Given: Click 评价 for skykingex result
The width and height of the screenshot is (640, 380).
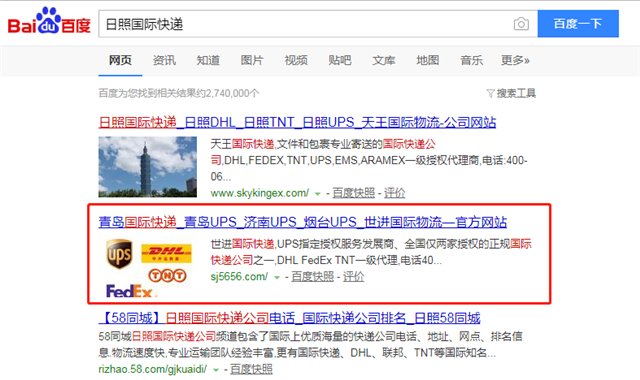Looking at the screenshot, I should [x=394, y=193].
